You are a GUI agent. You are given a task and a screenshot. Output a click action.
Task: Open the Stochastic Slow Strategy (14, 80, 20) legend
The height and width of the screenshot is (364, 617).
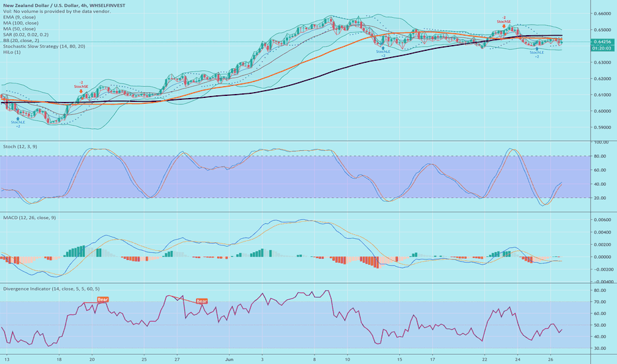[x=44, y=46]
